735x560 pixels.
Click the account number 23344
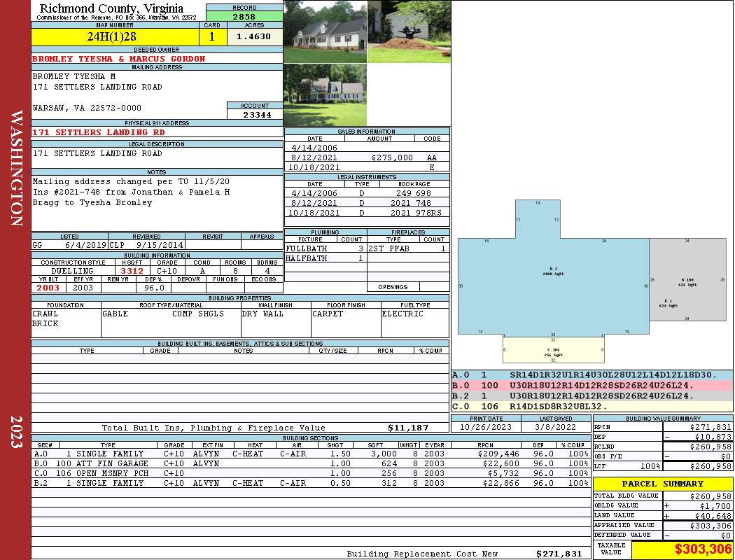(255, 114)
